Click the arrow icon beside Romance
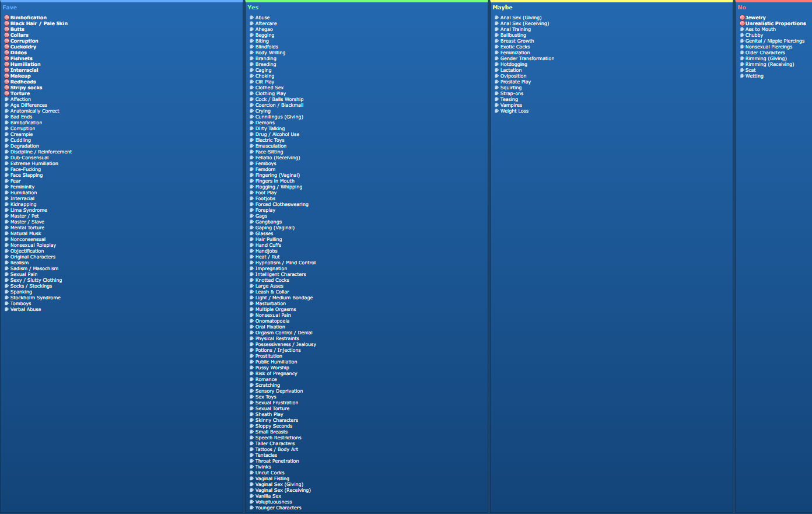The image size is (812, 514). (252, 379)
